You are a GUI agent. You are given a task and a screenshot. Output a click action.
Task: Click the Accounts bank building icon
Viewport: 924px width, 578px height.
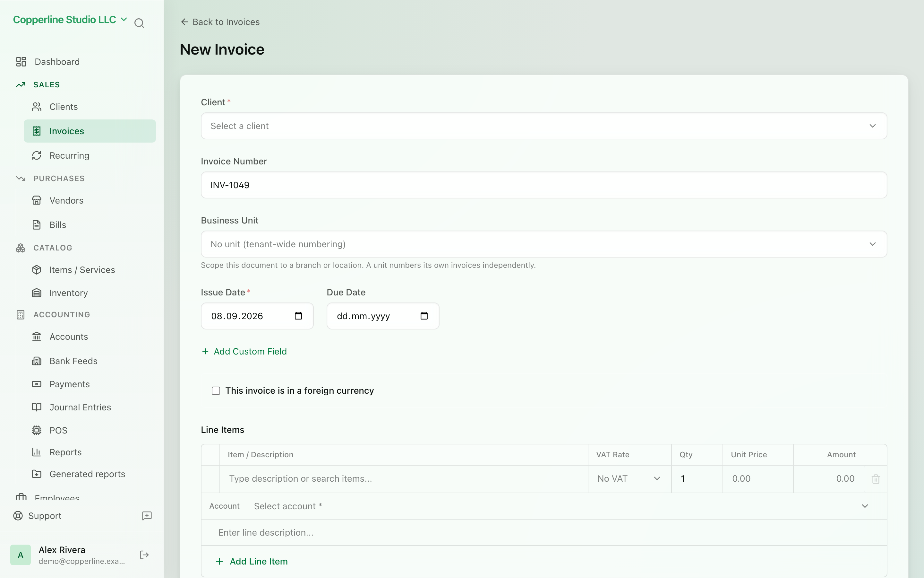tap(37, 337)
